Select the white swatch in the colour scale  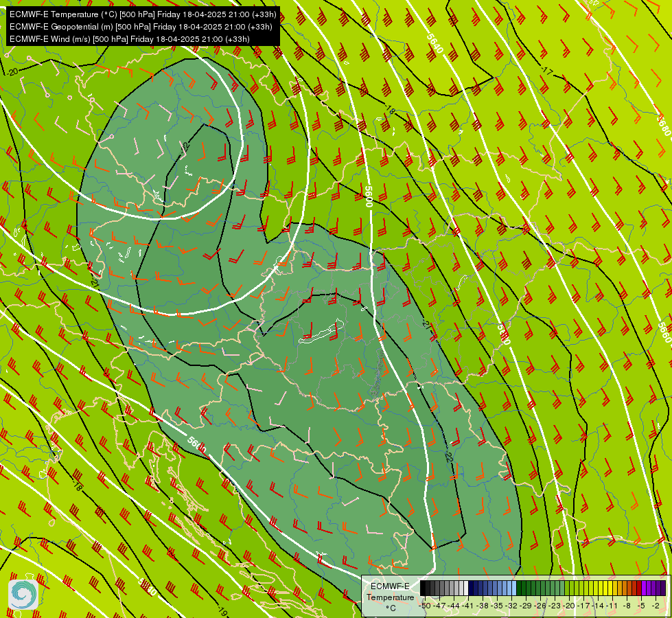(x=466, y=588)
